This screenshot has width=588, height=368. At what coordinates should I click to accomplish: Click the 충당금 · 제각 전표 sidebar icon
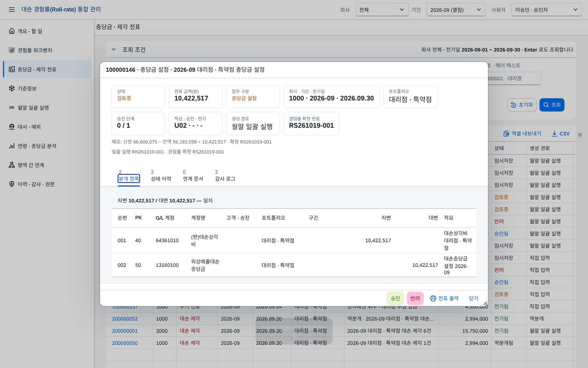12,69
